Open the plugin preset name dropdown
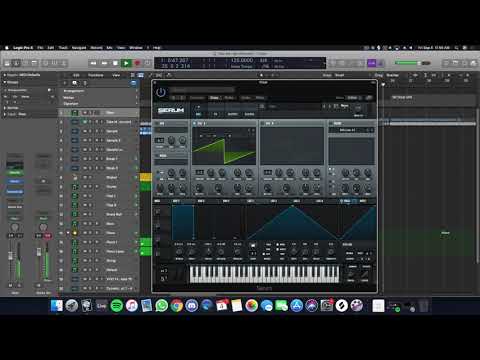The width and height of the screenshot is (480, 360). [203, 90]
